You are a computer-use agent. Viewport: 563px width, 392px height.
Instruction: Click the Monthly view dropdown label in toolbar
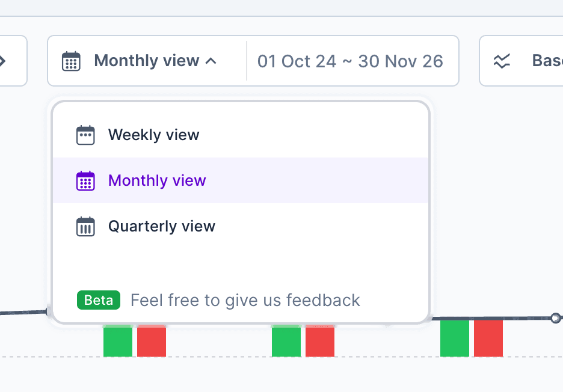(x=146, y=61)
